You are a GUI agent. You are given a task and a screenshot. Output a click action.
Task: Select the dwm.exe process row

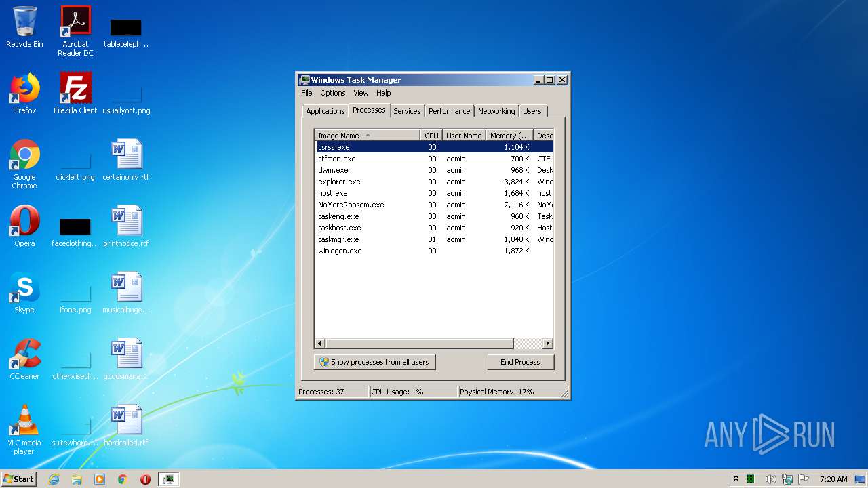434,170
